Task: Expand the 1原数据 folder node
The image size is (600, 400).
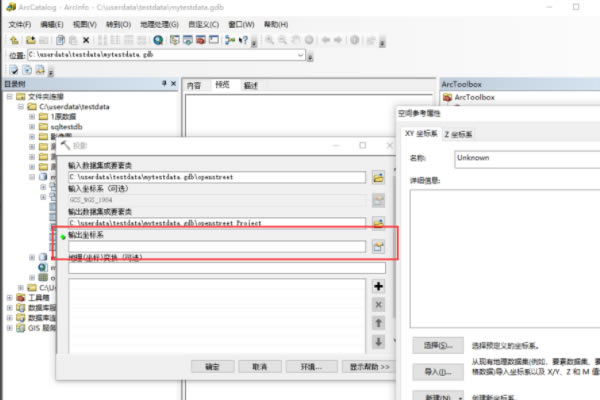Action: [32, 116]
